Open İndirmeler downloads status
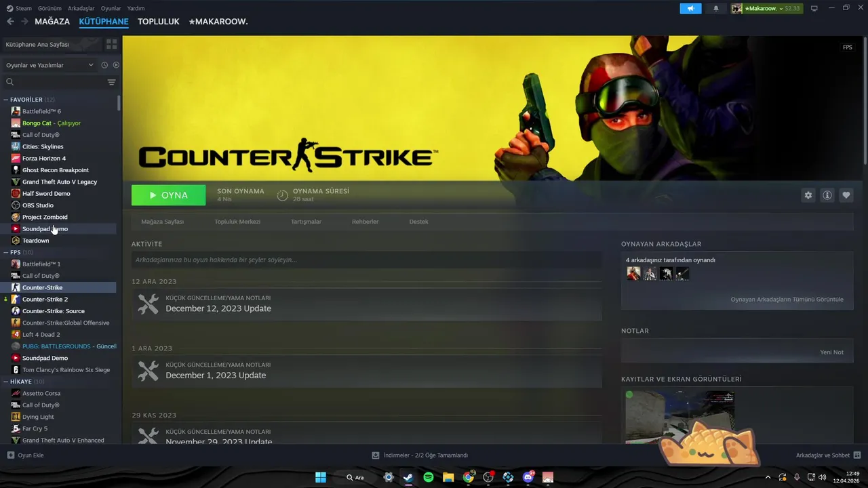Viewport: 868px width, 488px height. click(420, 455)
